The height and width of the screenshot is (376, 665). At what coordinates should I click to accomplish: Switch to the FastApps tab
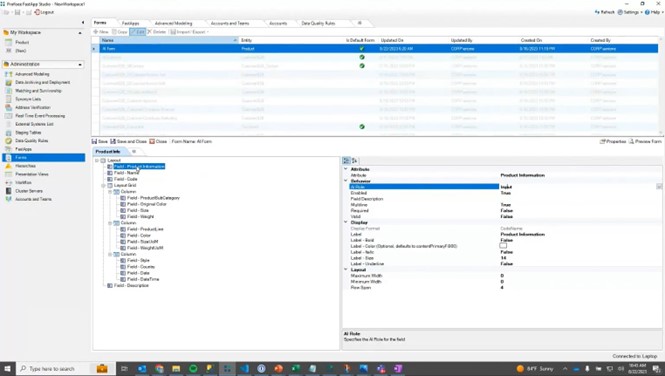130,23
